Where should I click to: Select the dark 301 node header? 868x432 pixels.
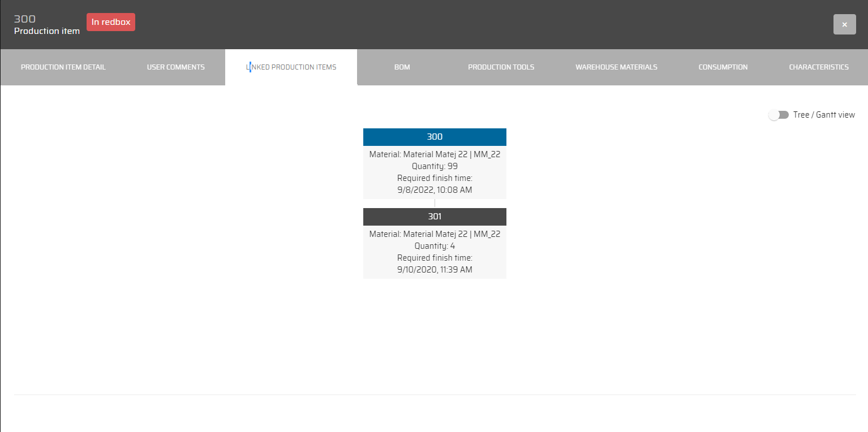click(435, 217)
